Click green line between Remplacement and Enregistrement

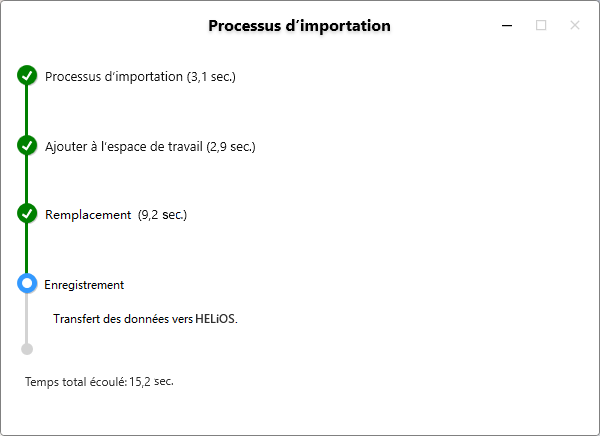click(27, 249)
